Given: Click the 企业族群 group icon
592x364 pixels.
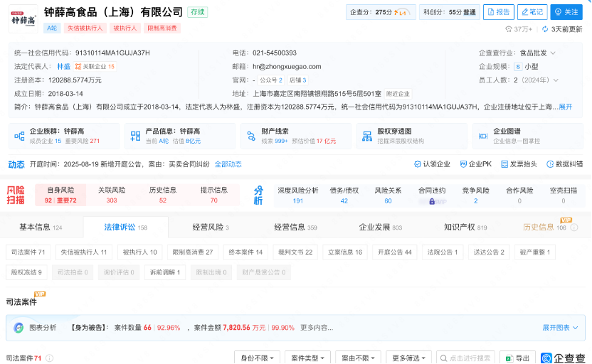Looking at the screenshot, I should pyautogui.click(x=19, y=136).
